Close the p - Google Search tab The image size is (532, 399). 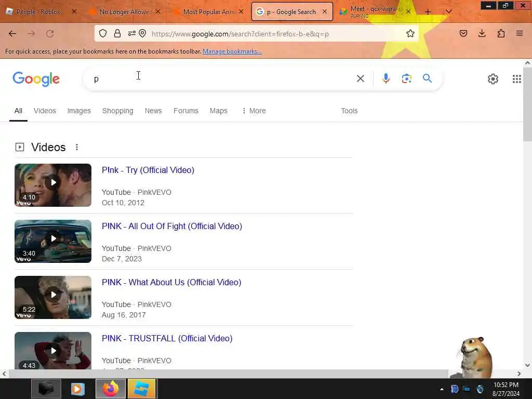pyautogui.click(x=325, y=11)
